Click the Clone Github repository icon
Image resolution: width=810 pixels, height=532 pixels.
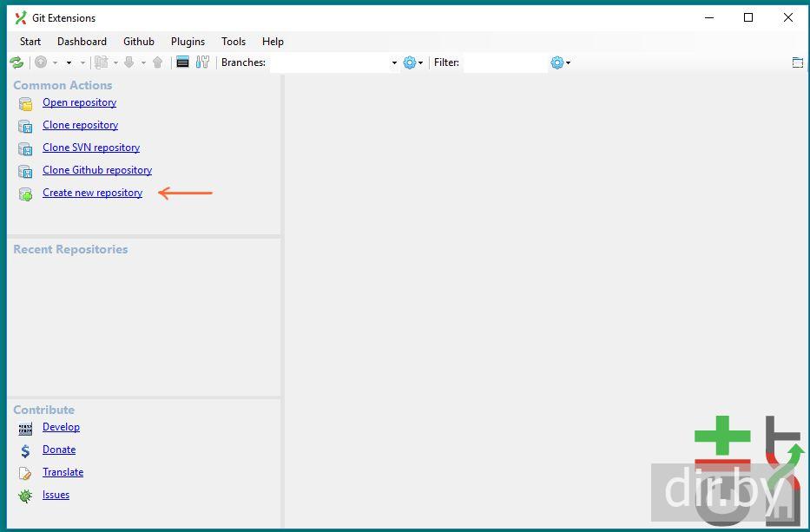[25, 171]
